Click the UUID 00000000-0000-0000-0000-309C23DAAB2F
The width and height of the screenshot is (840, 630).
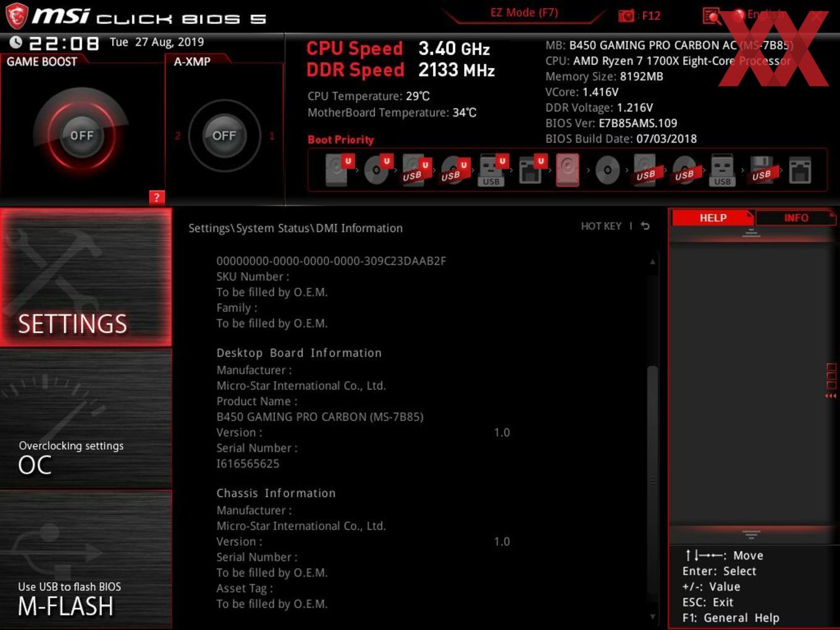[331, 261]
